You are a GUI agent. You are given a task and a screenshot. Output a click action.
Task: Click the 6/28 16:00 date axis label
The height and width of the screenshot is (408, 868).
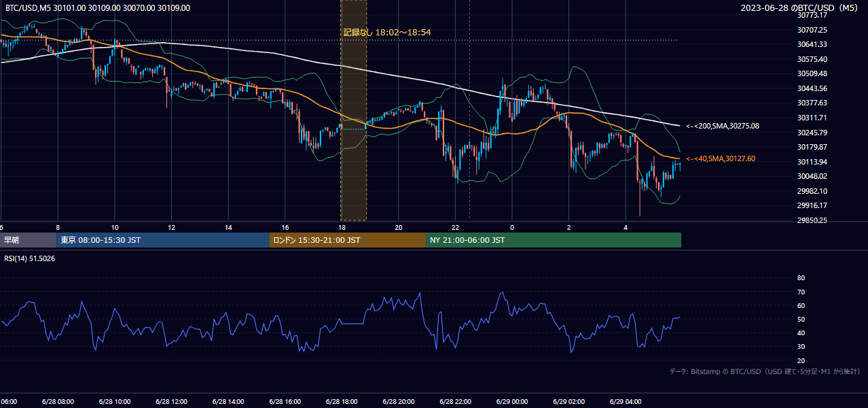(x=285, y=402)
